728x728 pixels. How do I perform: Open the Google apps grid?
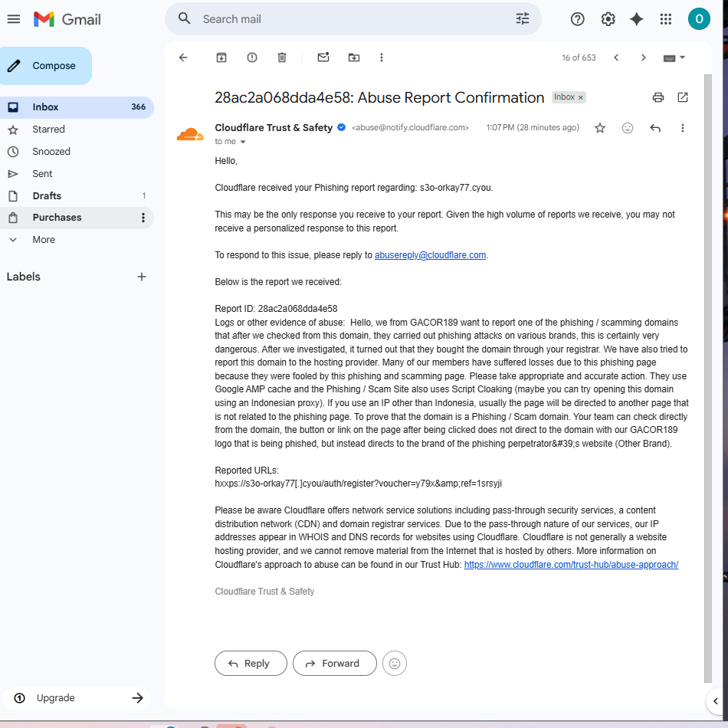tap(665, 19)
